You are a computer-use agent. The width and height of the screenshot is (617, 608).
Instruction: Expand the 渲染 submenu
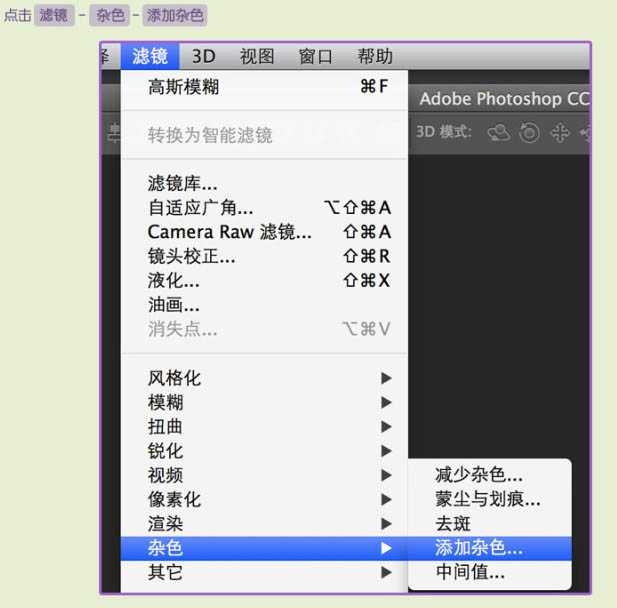[264, 524]
